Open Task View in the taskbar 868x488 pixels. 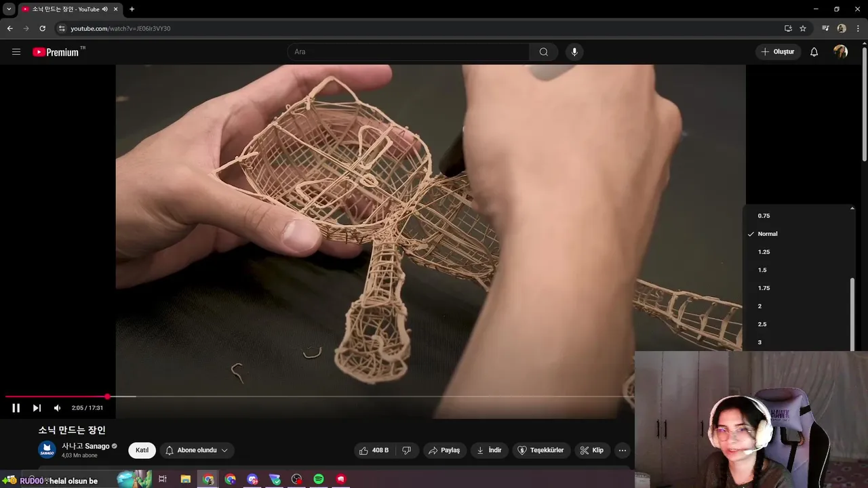pos(163,479)
